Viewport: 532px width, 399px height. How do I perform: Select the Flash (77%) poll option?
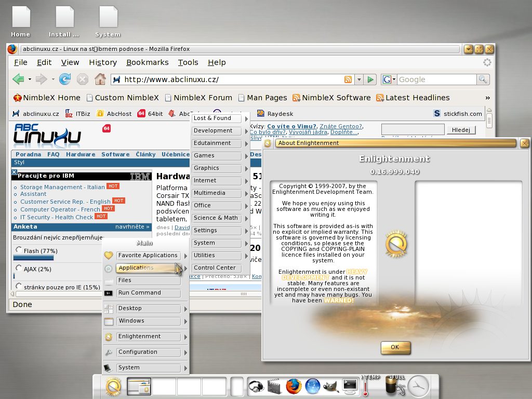(19, 250)
